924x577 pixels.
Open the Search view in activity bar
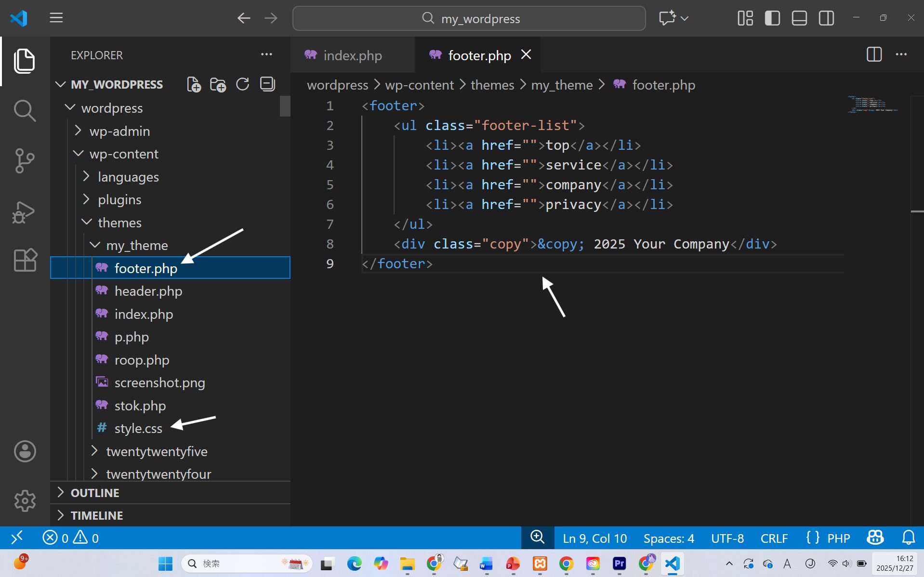[25, 111]
